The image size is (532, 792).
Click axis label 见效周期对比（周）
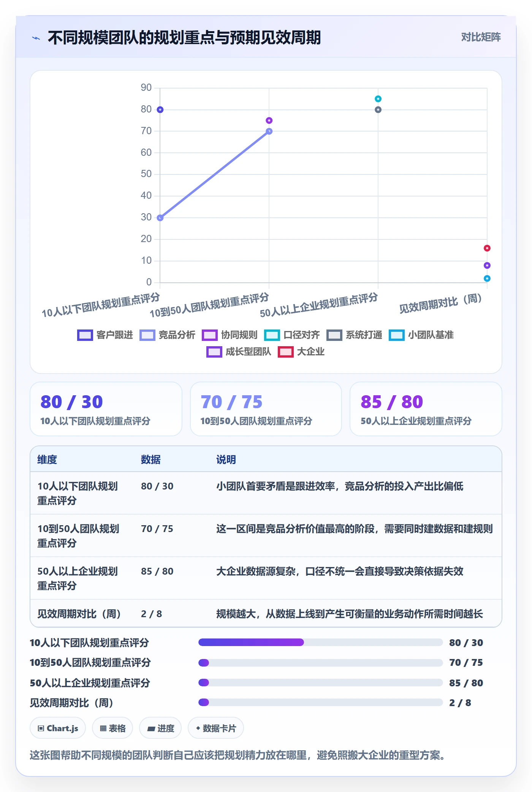point(441,304)
